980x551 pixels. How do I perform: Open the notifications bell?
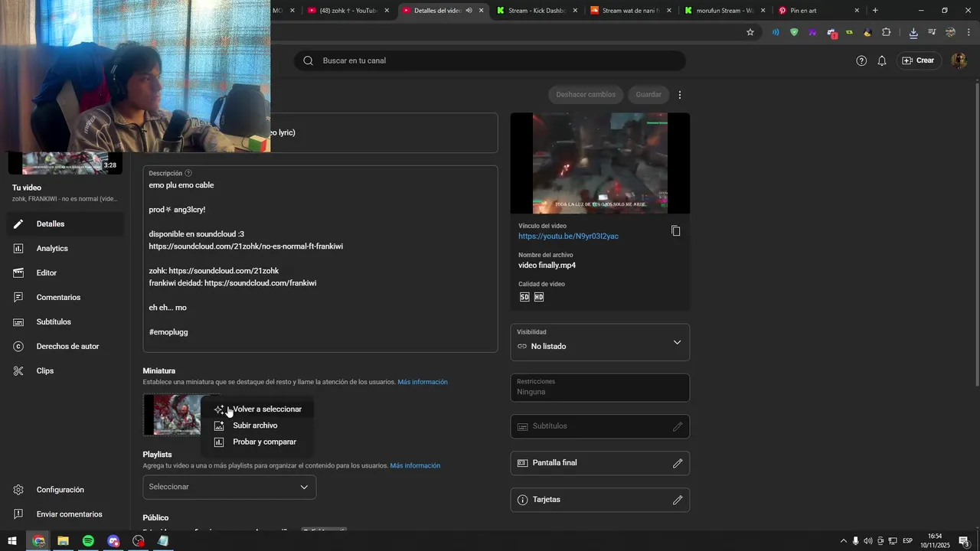click(882, 60)
